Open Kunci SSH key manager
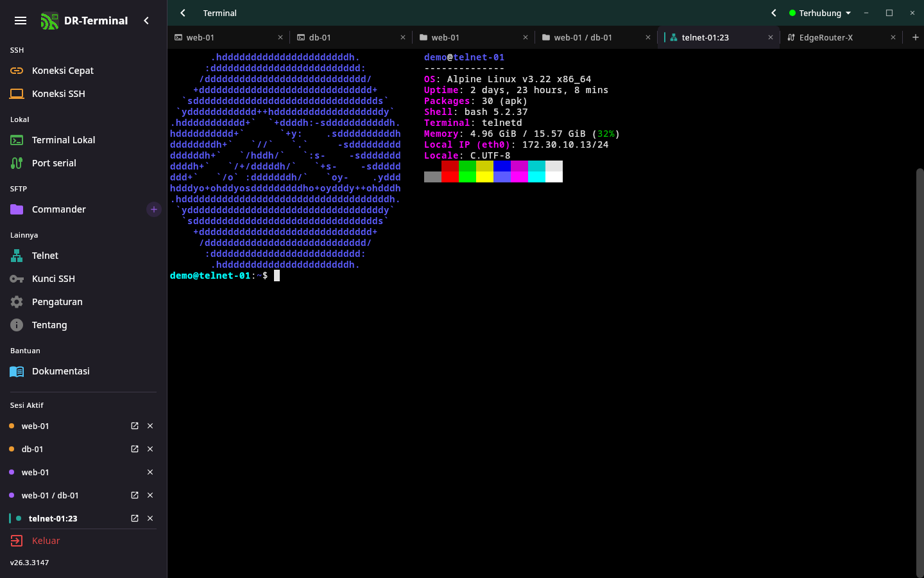The image size is (924, 578). (83, 279)
